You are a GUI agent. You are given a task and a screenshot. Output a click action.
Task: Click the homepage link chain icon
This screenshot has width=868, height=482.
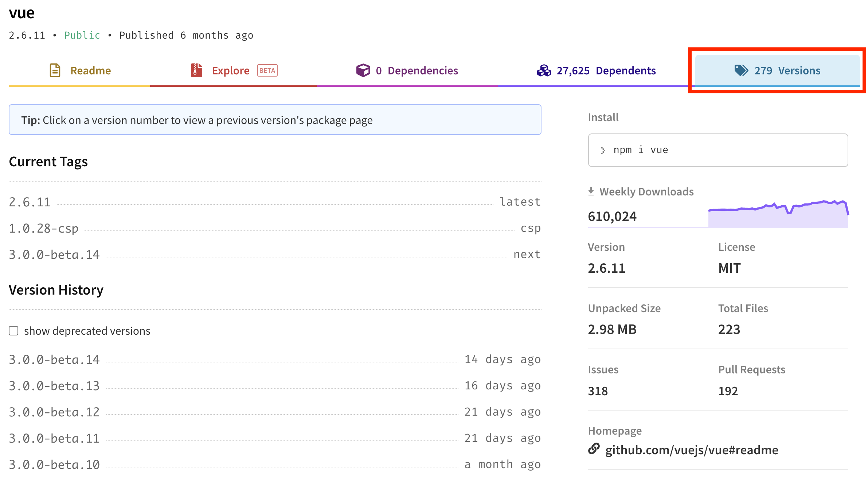(x=594, y=449)
